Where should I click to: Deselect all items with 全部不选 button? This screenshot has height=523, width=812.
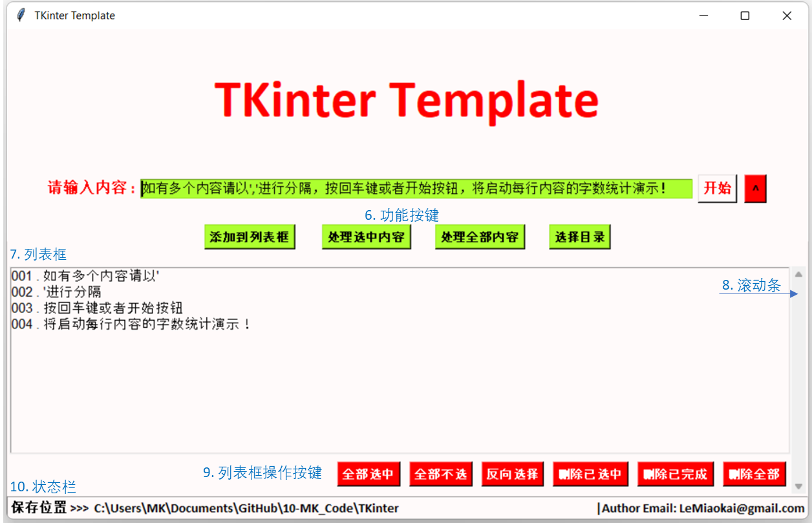(x=441, y=473)
